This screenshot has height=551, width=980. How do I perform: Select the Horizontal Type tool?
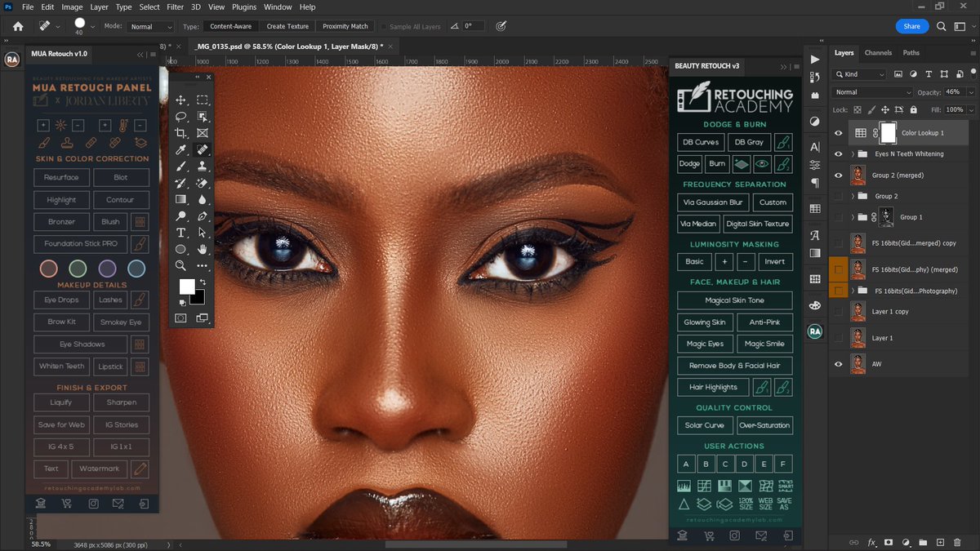tap(181, 233)
